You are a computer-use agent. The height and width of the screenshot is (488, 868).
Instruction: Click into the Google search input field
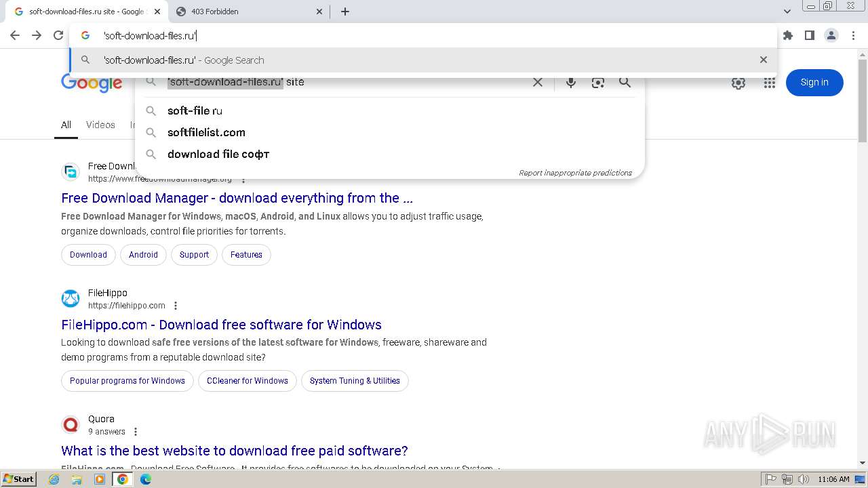(346, 82)
